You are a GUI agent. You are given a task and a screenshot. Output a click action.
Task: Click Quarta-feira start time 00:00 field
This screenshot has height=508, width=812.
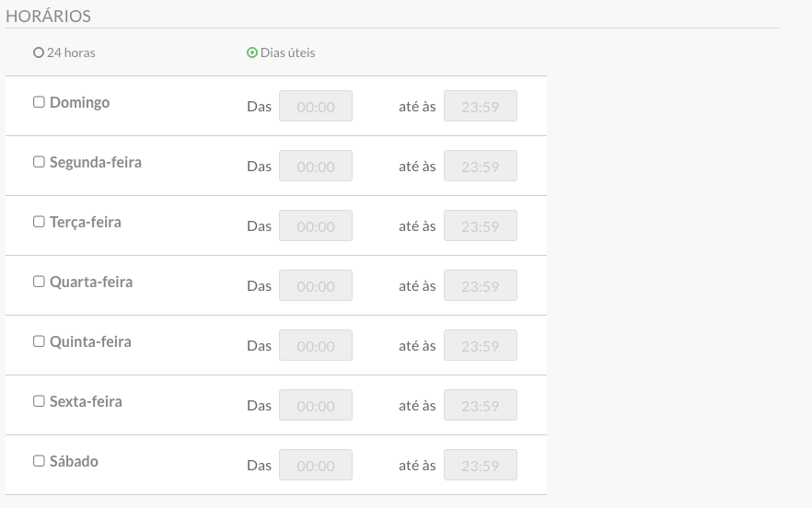point(316,285)
